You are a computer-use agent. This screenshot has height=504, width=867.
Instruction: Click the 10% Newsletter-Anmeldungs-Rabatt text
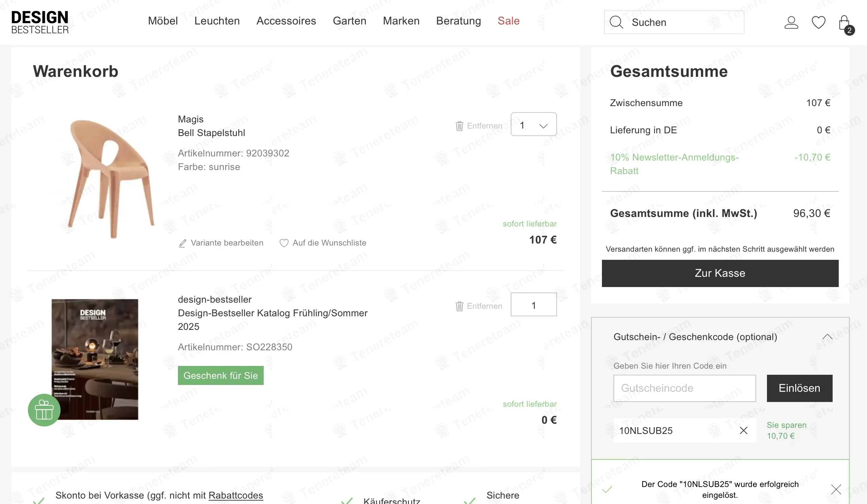click(x=674, y=164)
